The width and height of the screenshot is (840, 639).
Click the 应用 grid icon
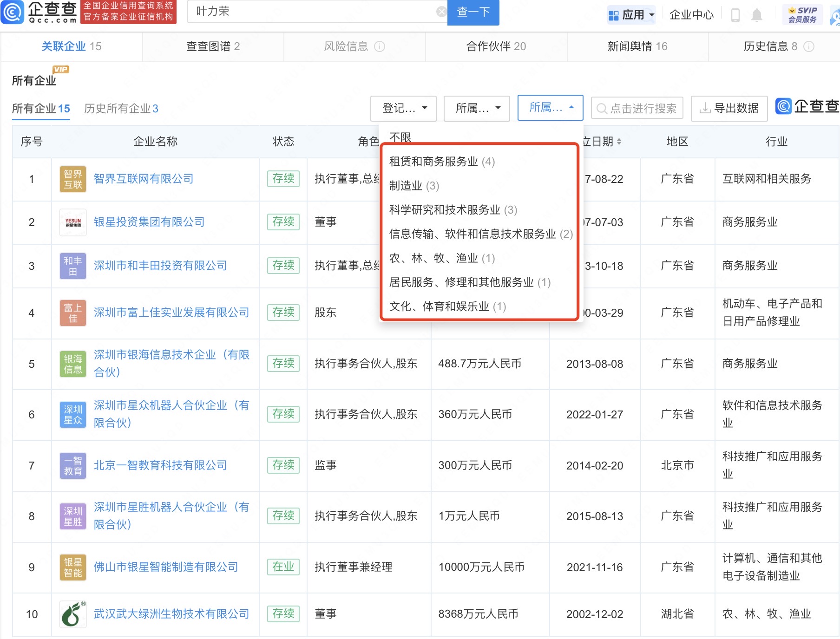pyautogui.click(x=614, y=15)
